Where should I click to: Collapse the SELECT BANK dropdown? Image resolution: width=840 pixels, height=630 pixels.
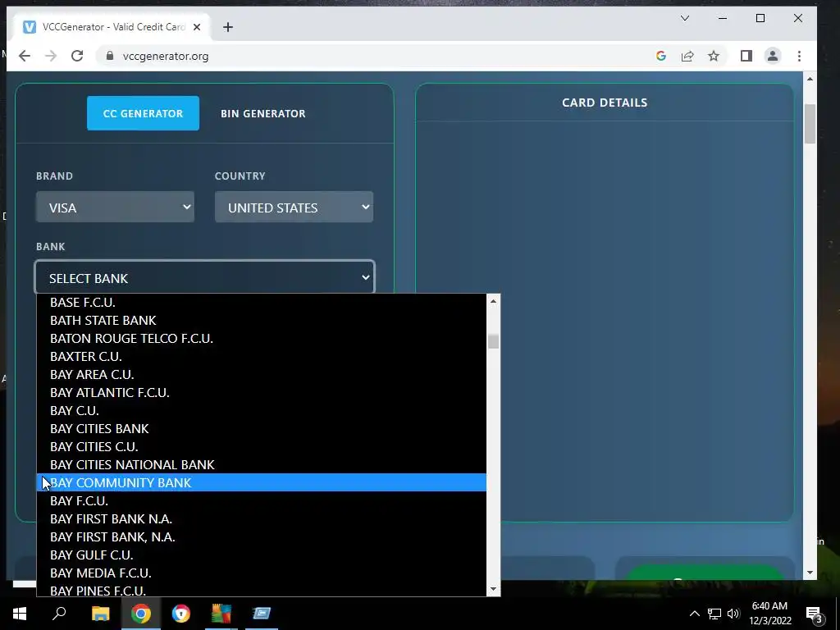tap(204, 277)
